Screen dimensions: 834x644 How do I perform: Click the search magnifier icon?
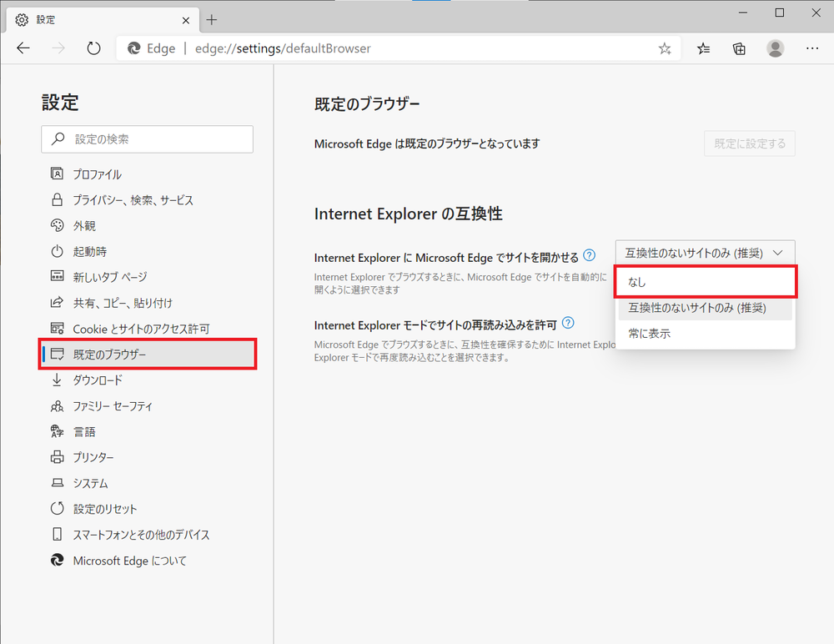pyautogui.click(x=58, y=139)
